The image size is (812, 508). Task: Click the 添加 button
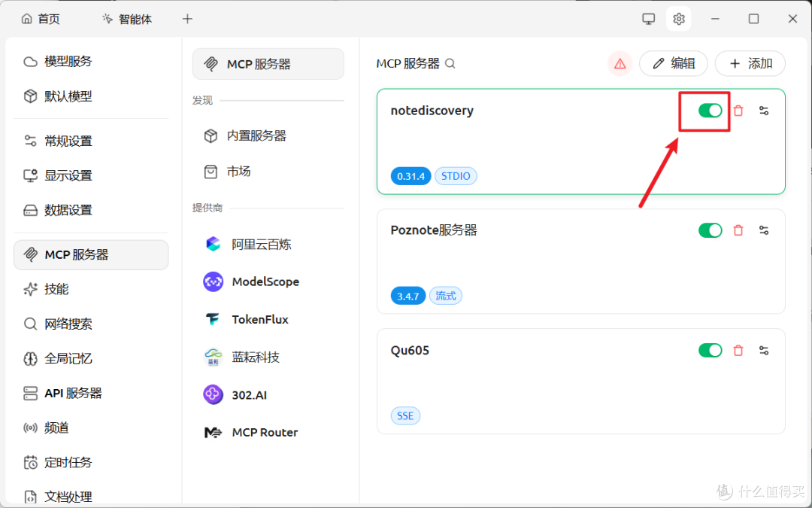click(x=750, y=64)
